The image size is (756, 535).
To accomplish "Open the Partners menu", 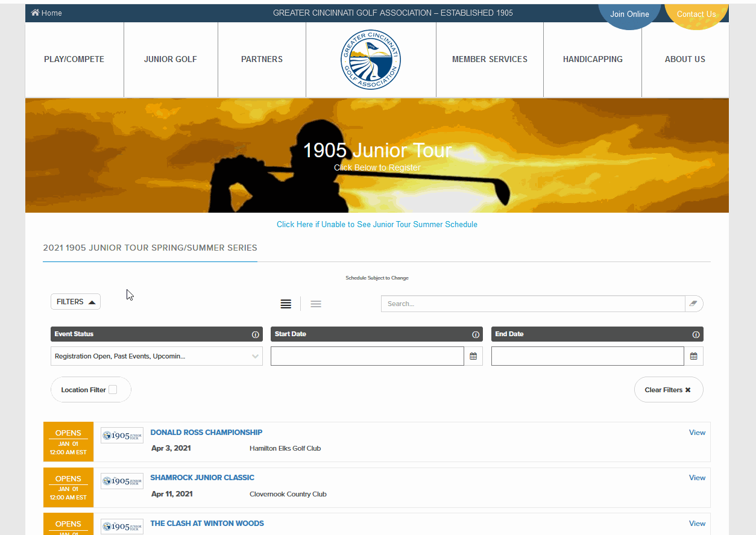I will [x=262, y=59].
